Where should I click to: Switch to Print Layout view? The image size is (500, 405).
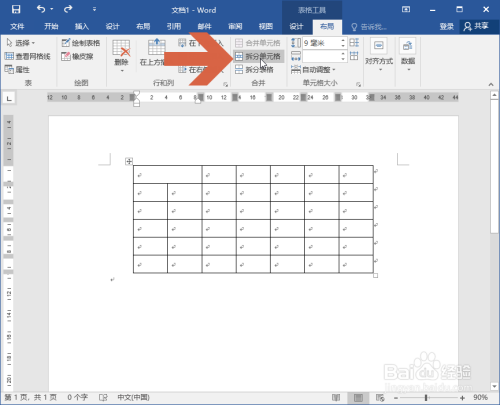358,397
